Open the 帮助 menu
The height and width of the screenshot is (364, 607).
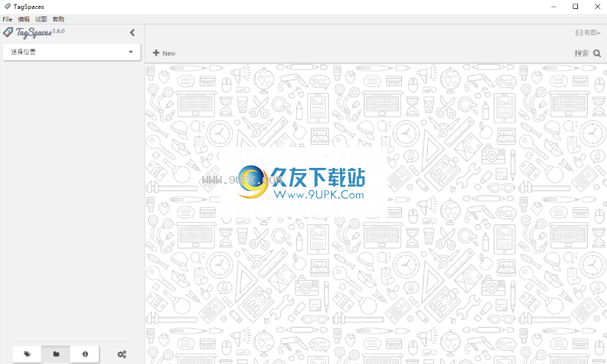(x=59, y=19)
